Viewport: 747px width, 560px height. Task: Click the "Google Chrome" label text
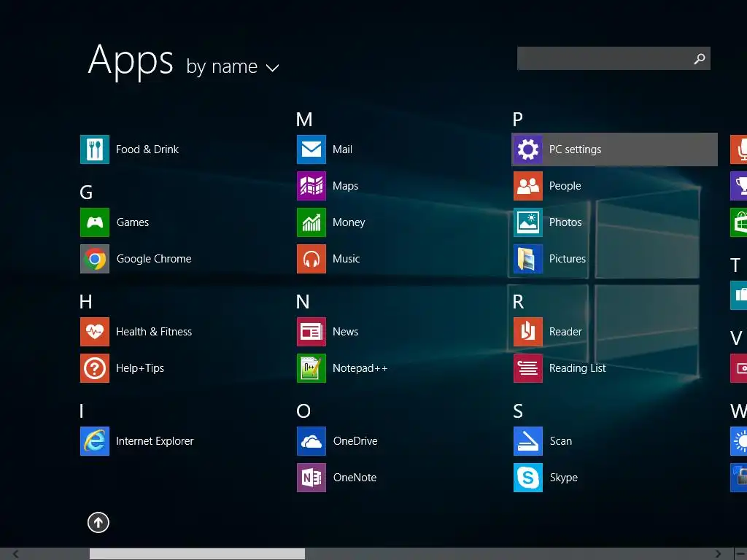click(x=154, y=259)
